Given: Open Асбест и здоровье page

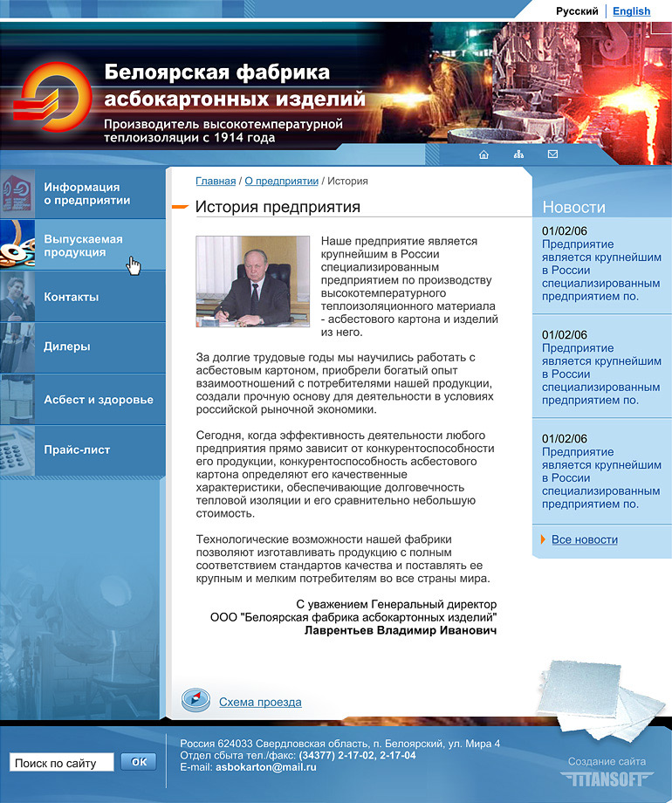Looking at the screenshot, I should [x=98, y=400].
